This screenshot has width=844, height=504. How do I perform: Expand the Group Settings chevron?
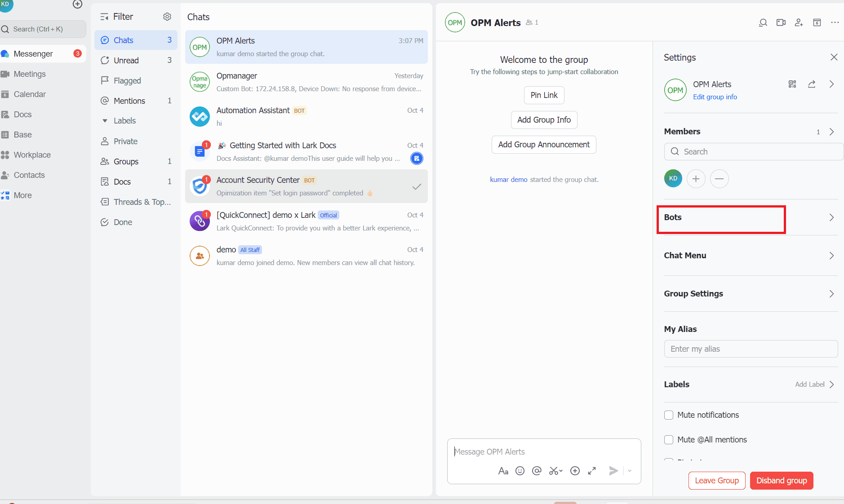coord(832,294)
